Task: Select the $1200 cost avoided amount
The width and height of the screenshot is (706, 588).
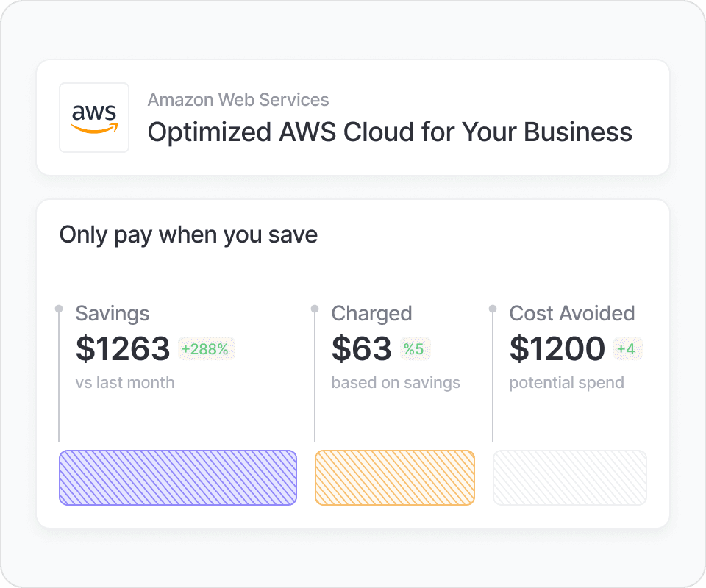Action: click(557, 348)
